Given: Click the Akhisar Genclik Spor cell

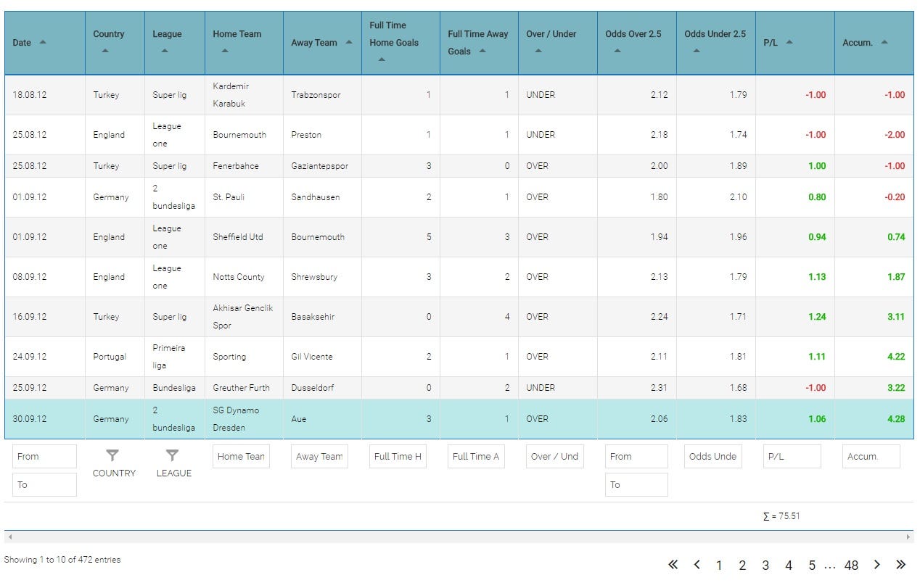Looking at the screenshot, I should pyautogui.click(x=244, y=316).
